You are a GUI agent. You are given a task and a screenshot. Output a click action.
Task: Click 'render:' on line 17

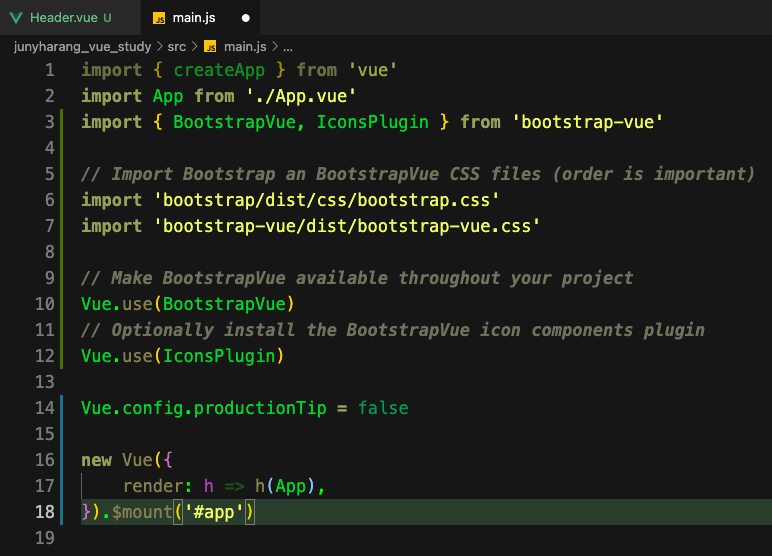[157, 486]
